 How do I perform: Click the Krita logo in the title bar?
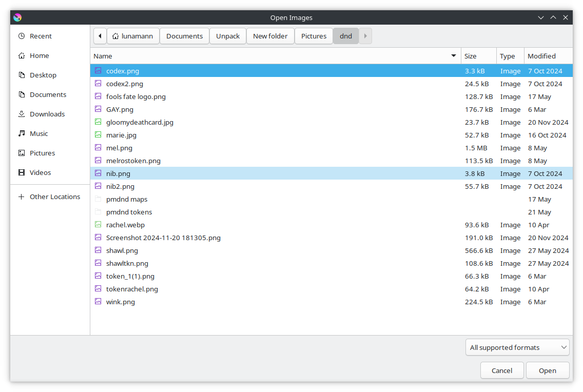pyautogui.click(x=17, y=17)
